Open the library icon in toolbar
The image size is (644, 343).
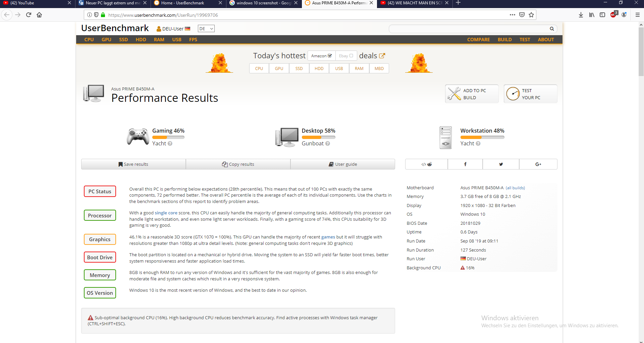[592, 15]
